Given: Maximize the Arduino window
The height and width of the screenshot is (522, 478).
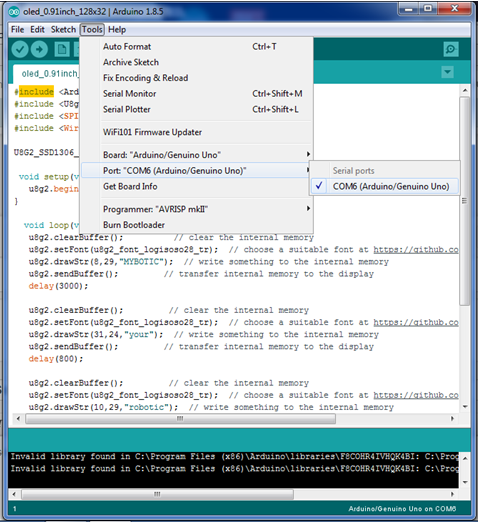Looking at the screenshot, I should click(x=429, y=9).
